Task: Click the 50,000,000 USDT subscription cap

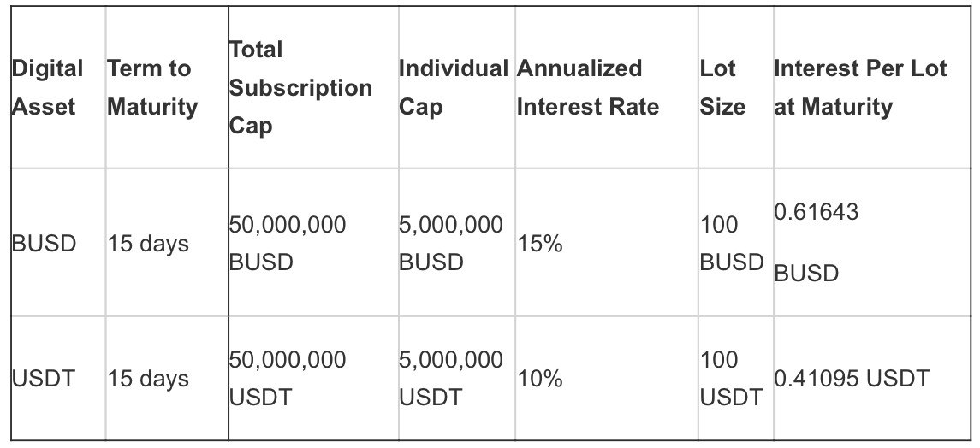Action: tap(288, 378)
